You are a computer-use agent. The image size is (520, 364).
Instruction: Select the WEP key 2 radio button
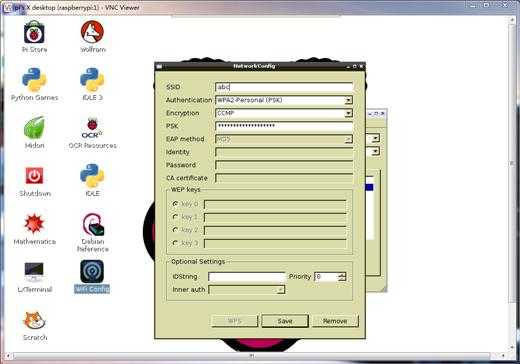[175, 230]
